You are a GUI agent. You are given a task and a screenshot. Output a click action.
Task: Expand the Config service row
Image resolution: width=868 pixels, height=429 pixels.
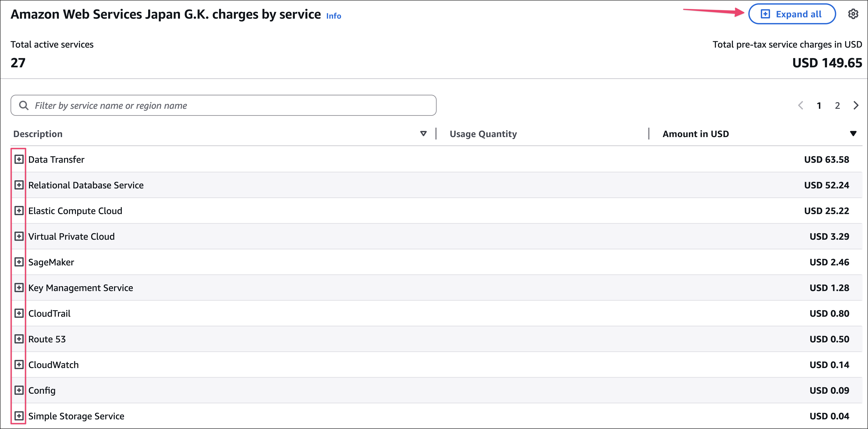[19, 390]
